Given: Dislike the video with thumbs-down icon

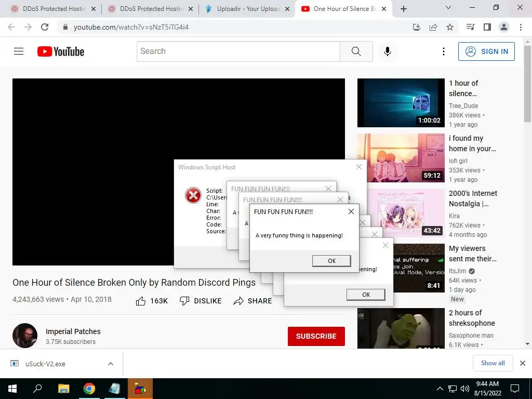Looking at the screenshot, I should (184, 301).
